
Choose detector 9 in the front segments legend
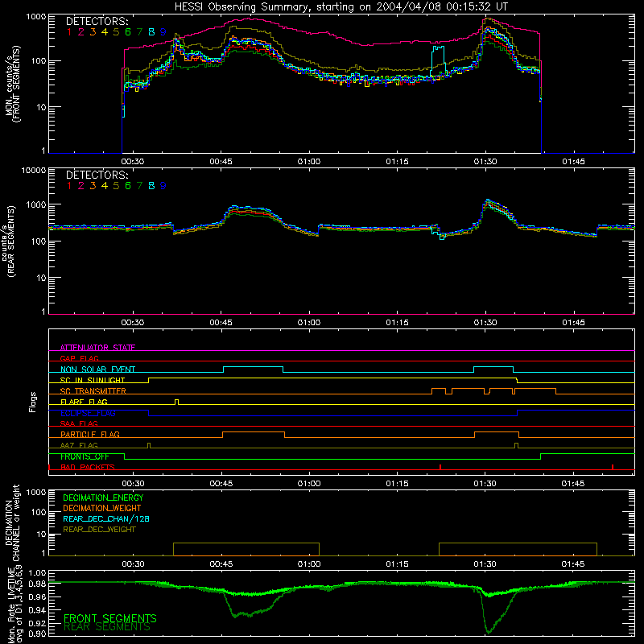[163, 32]
